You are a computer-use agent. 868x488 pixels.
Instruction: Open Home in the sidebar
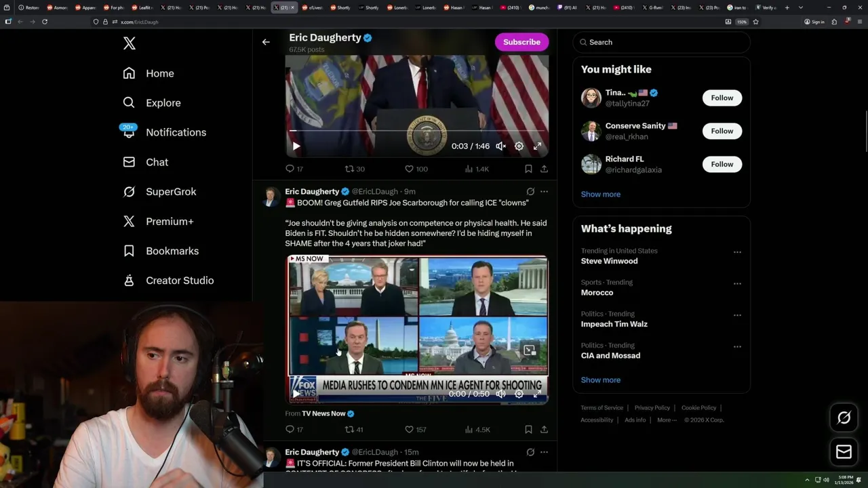[149, 73]
